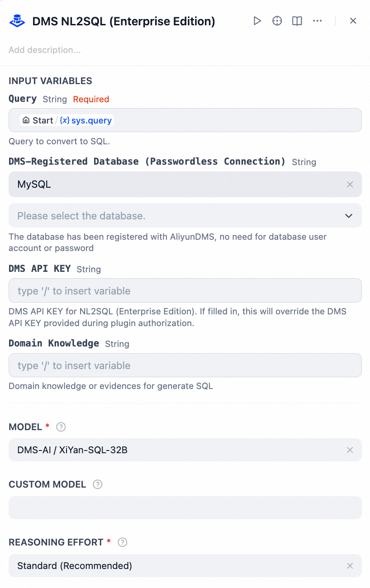
Task: Expand the 'Please select the database' dropdown
Action: coord(185,216)
